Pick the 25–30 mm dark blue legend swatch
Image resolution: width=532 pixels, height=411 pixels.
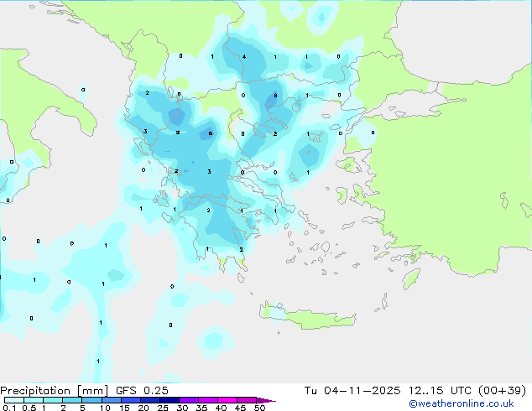(170, 400)
